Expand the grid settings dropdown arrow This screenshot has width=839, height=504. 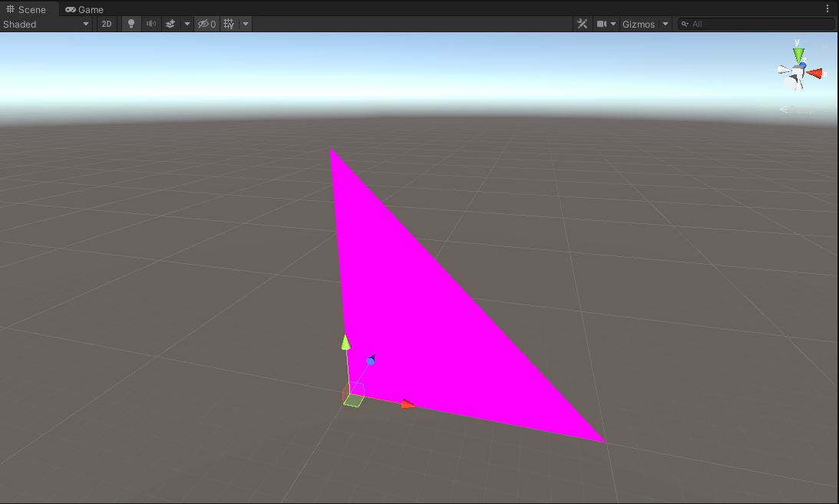click(x=245, y=24)
